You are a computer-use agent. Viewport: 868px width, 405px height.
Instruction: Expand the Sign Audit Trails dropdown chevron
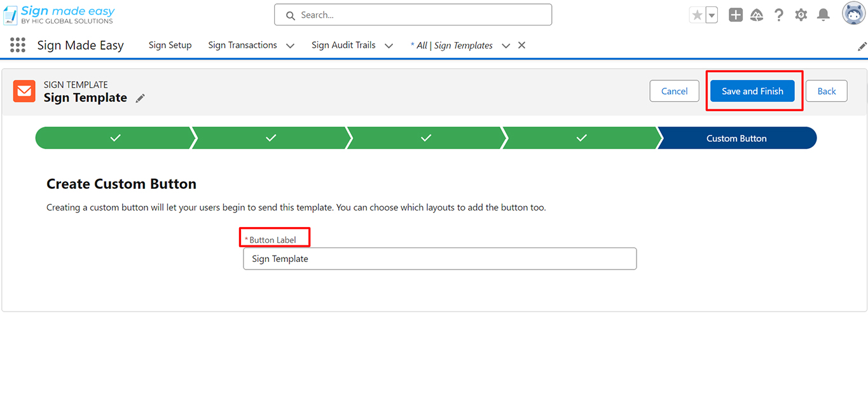[x=389, y=46]
